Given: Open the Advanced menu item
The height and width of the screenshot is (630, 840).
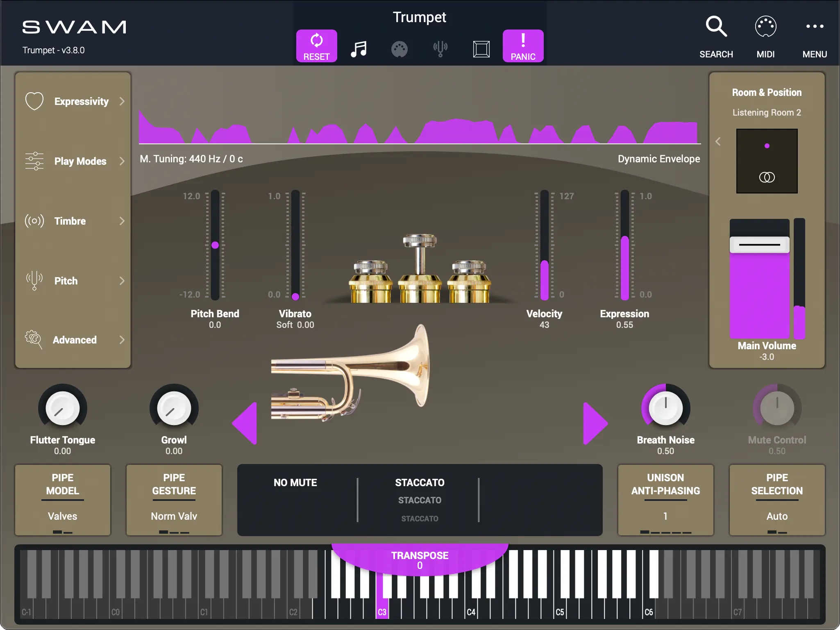Looking at the screenshot, I should (x=74, y=340).
